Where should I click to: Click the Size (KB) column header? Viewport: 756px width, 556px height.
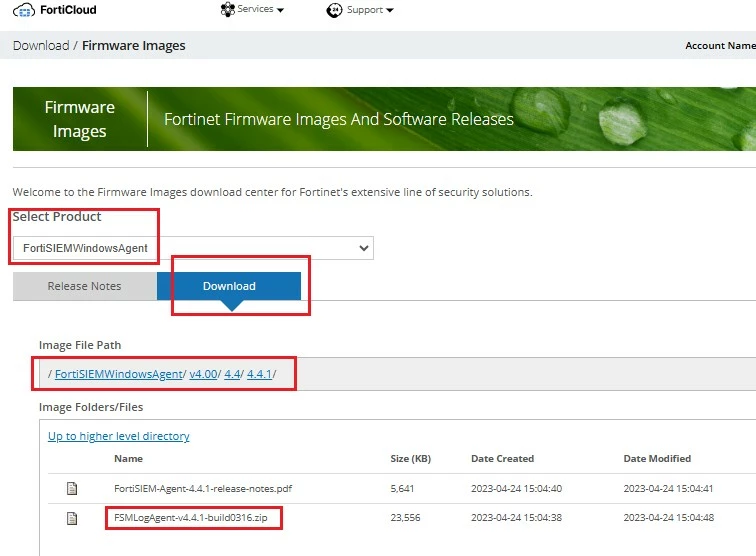(x=410, y=459)
